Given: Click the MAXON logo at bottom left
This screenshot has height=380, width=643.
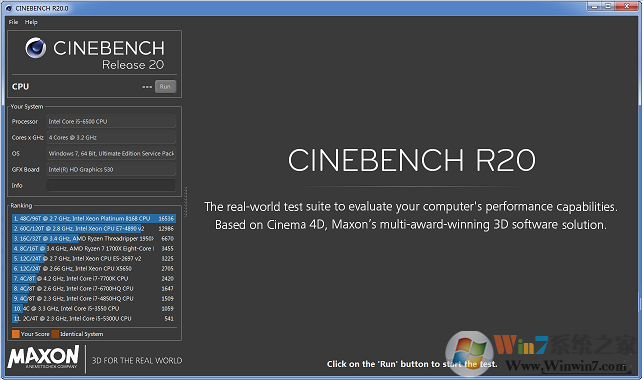Looking at the screenshot, I should tap(43, 357).
